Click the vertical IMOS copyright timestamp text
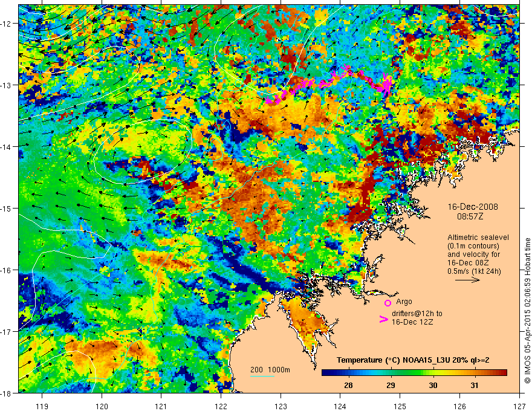This screenshot has height=411, width=532. (527, 312)
